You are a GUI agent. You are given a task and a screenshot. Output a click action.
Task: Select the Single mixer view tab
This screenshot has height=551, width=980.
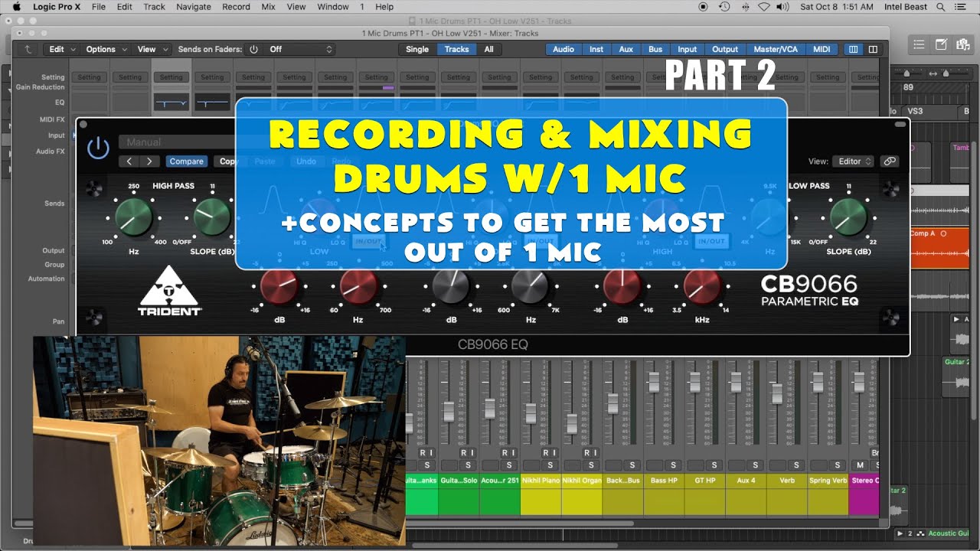click(417, 49)
